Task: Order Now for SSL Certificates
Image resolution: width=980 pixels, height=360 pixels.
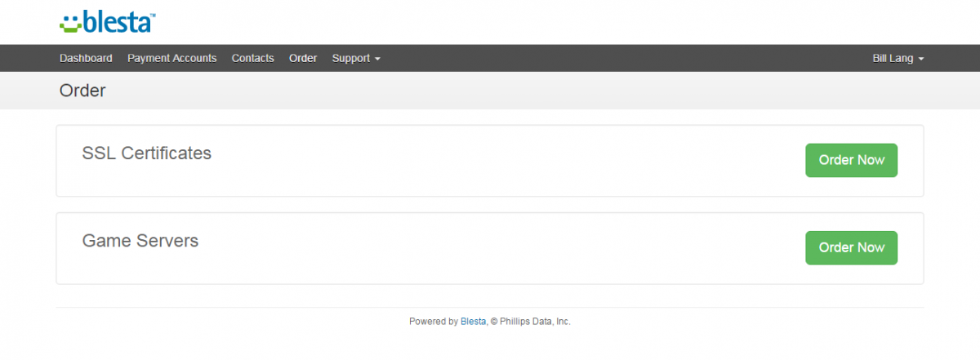Action: tap(852, 160)
